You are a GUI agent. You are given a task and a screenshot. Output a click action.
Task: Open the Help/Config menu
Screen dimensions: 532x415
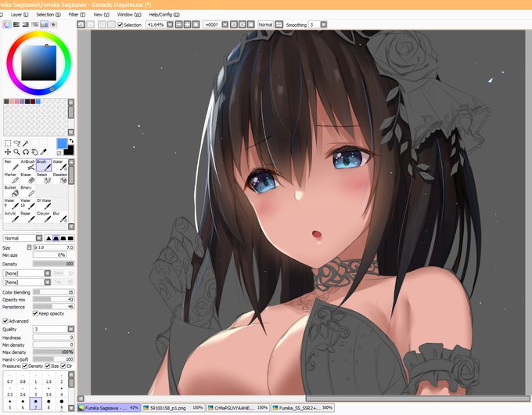[164, 15]
